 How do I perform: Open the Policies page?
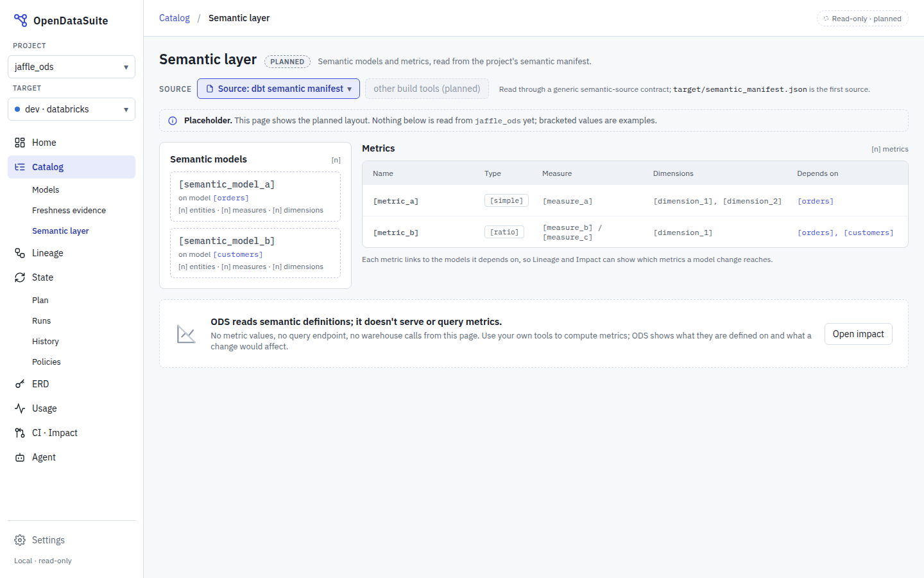tap(46, 362)
